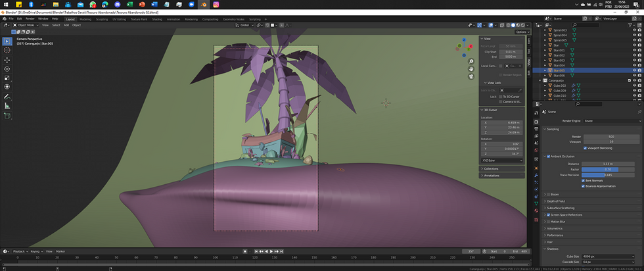Screen dimensions: 644x271
Task: Open View Layer properties tab icon
Action: pyautogui.click(x=536, y=135)
